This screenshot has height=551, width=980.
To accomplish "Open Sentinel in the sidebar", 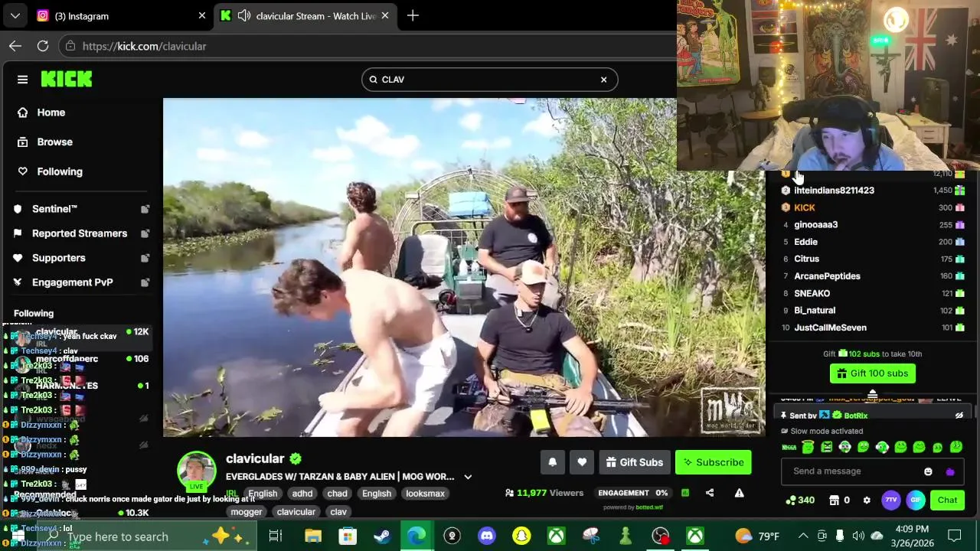I will click(x=54, y=209).
